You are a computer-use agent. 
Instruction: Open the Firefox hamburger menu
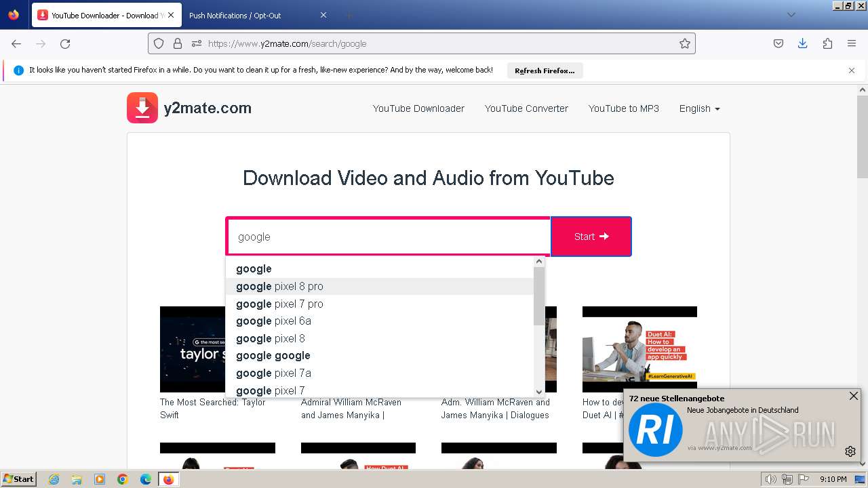[x=852, y=43]
